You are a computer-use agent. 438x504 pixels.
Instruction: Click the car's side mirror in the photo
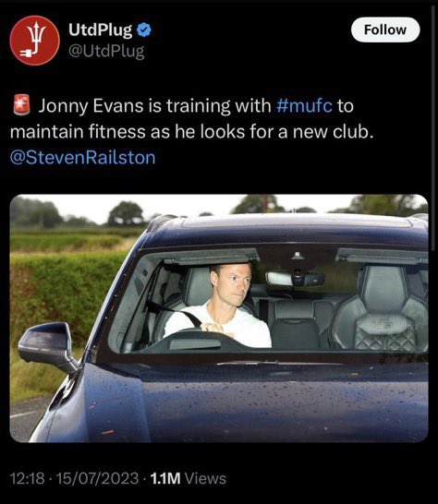(x=48, y=347)
